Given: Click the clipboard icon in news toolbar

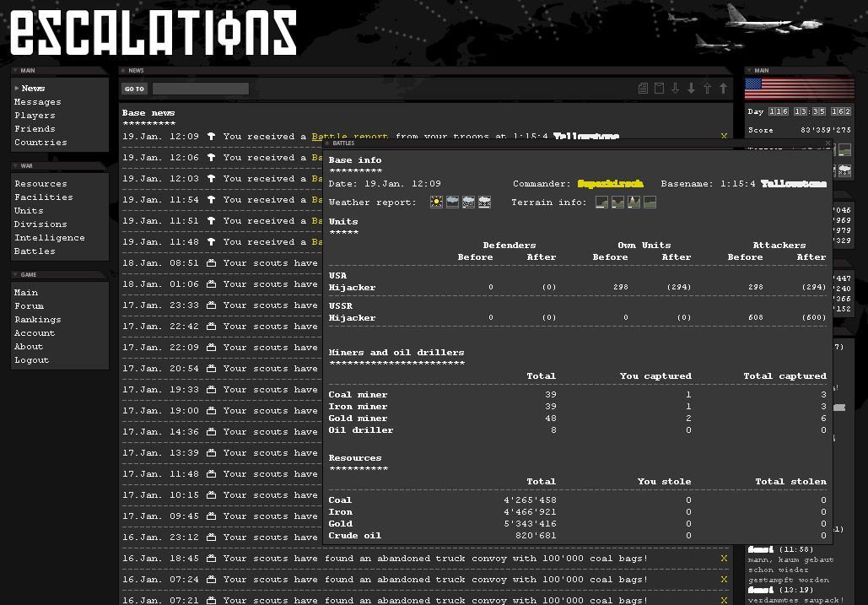Looking at the screenshot, I should (x=660, y=89).
